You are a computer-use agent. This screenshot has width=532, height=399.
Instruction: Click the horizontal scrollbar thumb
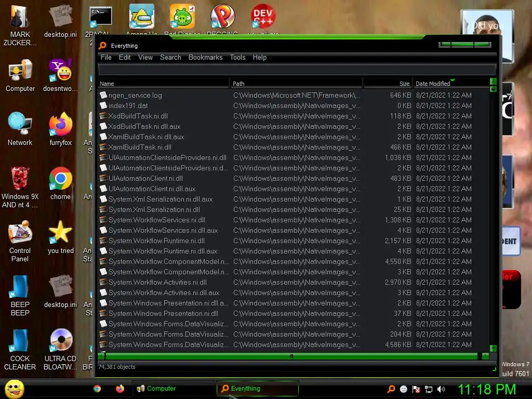pos(291,356)
